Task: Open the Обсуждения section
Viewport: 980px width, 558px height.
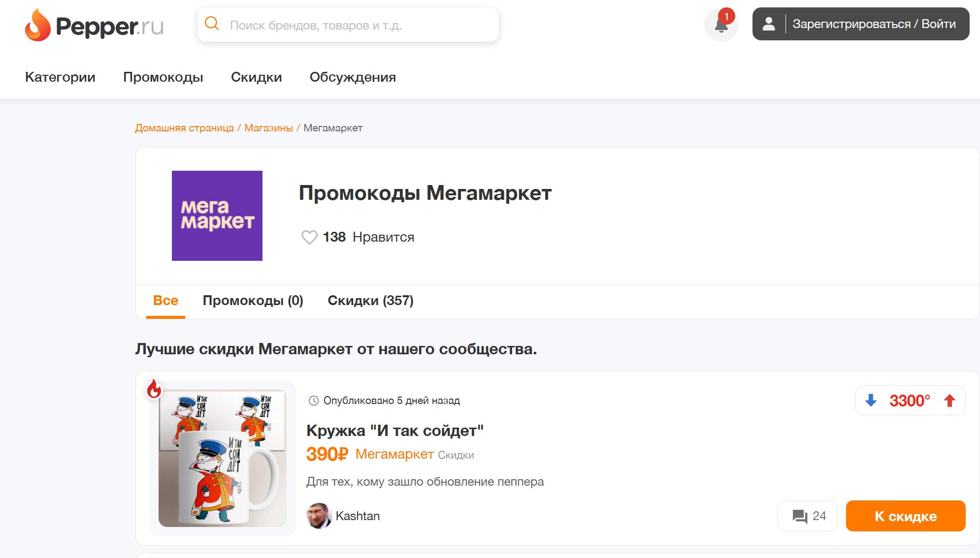Action: tap(353, 77)
